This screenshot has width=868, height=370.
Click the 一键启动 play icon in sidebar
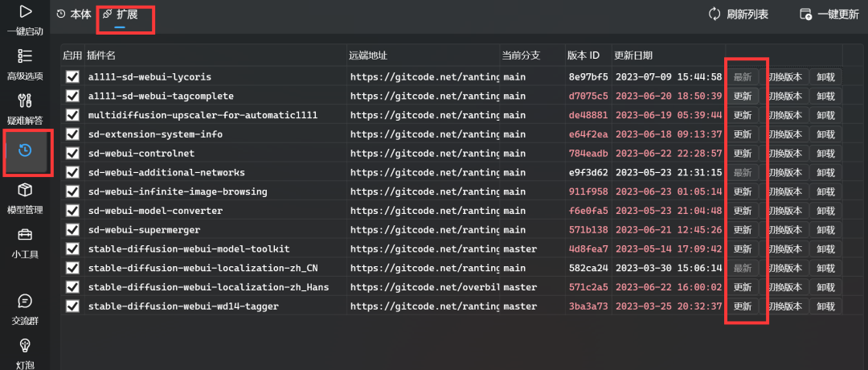25,12
